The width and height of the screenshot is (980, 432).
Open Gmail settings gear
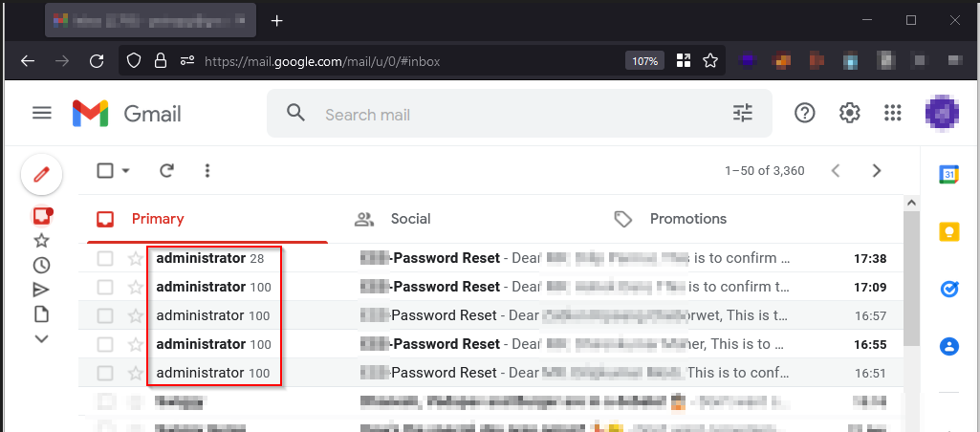849,114
